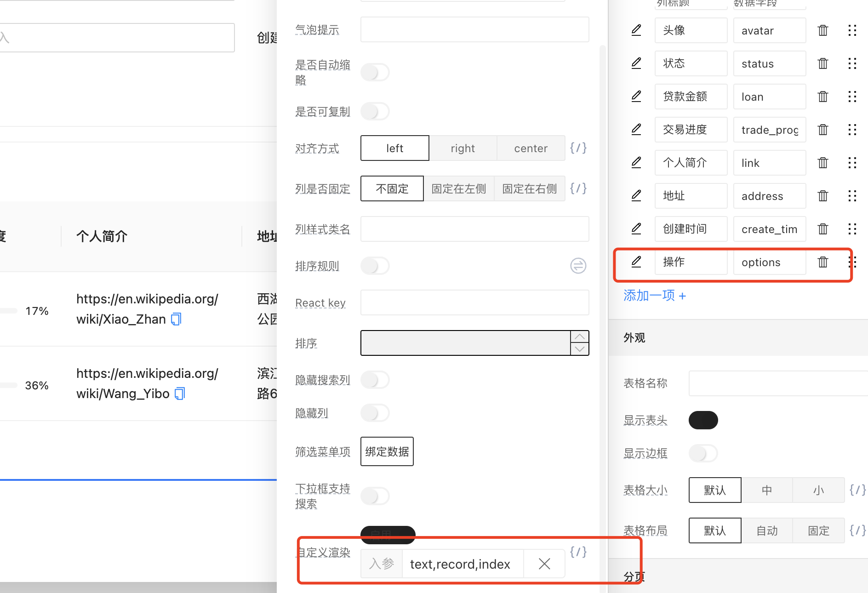Enable the 显示边框 switch
Viewport: 868px width, 593px height.
(x=703, y=453)
